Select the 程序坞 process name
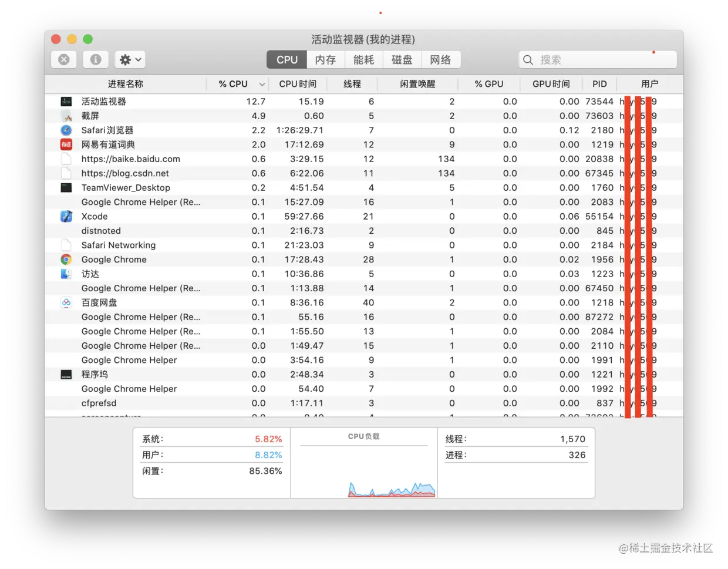 tap(95, 375)
